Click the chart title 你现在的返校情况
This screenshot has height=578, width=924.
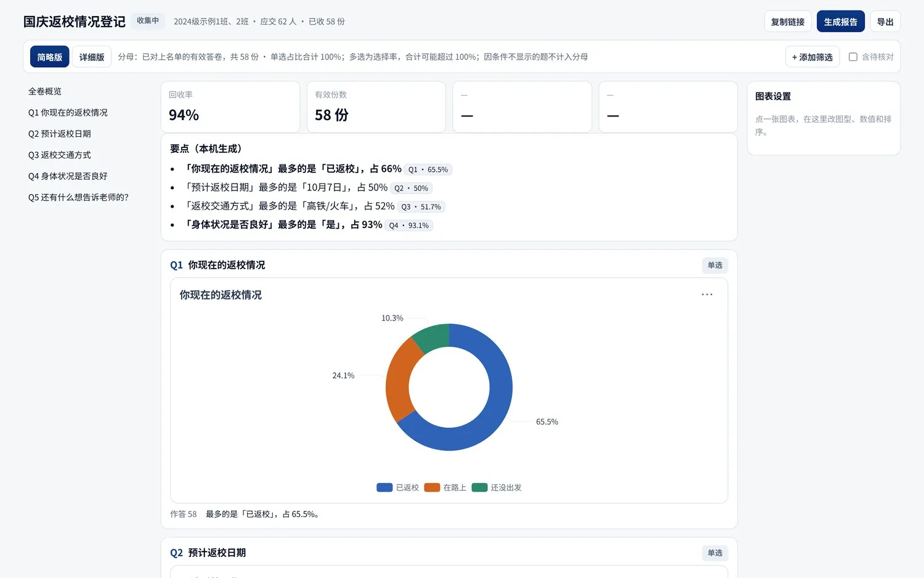point(221,295)
